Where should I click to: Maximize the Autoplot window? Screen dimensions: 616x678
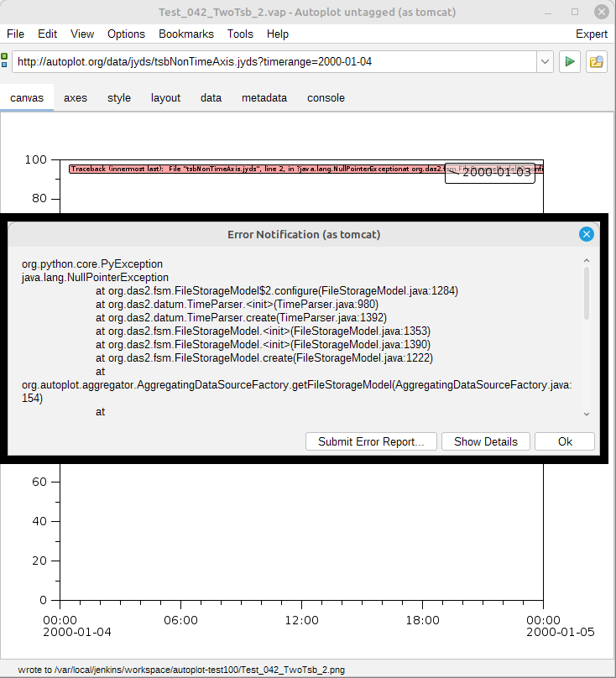[575, 12]
